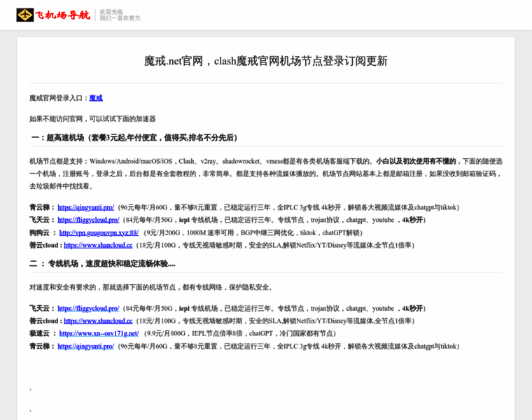This screenshot has height=420, width=532.
Task: Click the page title 魔戒.net官网
Action: click(266, 61)
